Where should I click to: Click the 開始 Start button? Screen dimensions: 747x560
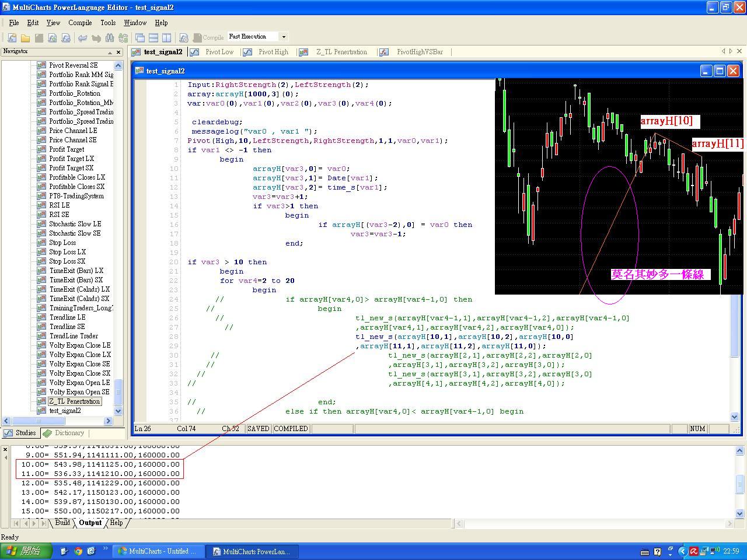point(26,551)
